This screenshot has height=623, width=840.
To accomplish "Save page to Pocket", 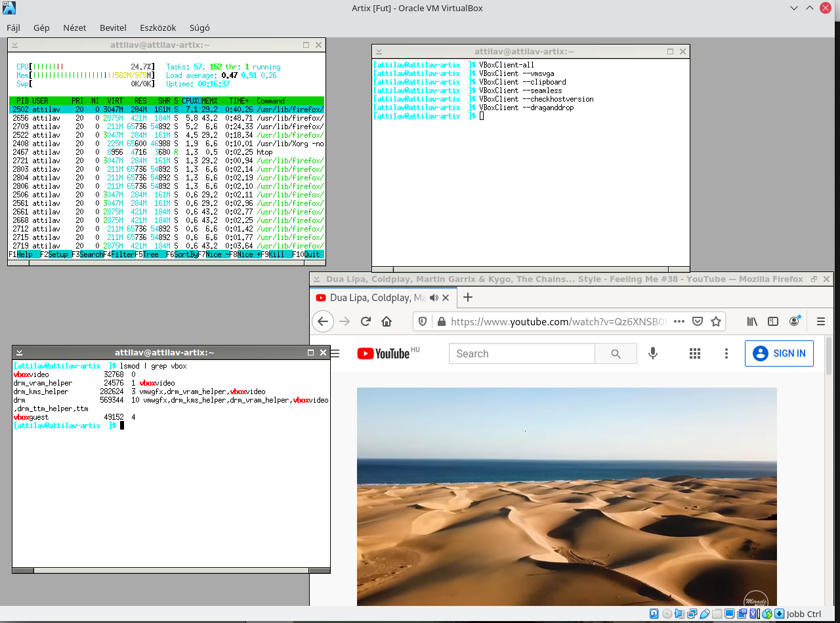I will (x=698, y=321).
